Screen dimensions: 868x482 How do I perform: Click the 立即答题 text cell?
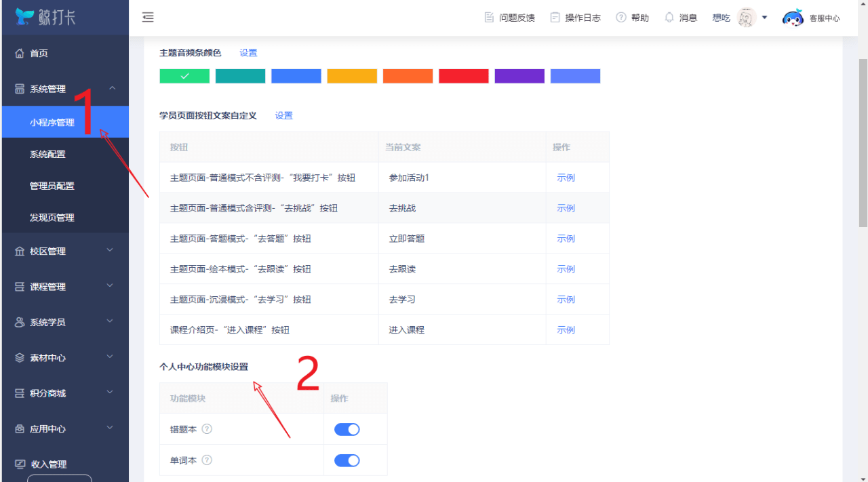coord(407,239)
